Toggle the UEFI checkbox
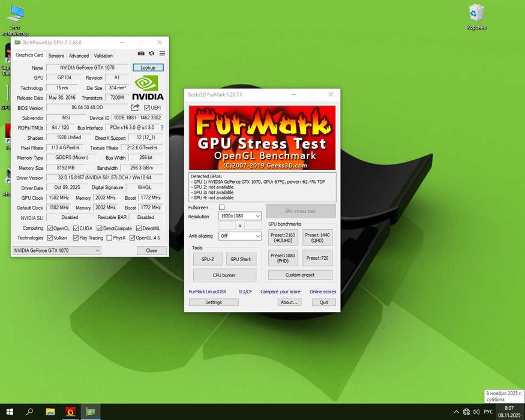 [x=146, y=107]
